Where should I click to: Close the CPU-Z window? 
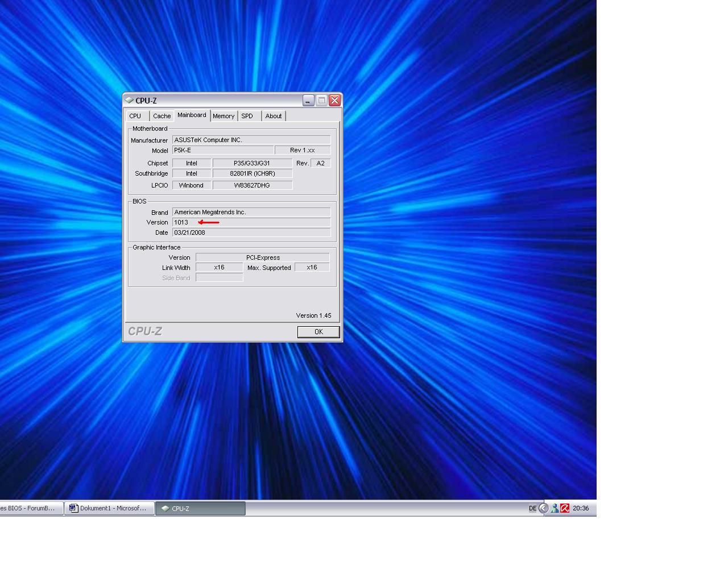point(334,101)
